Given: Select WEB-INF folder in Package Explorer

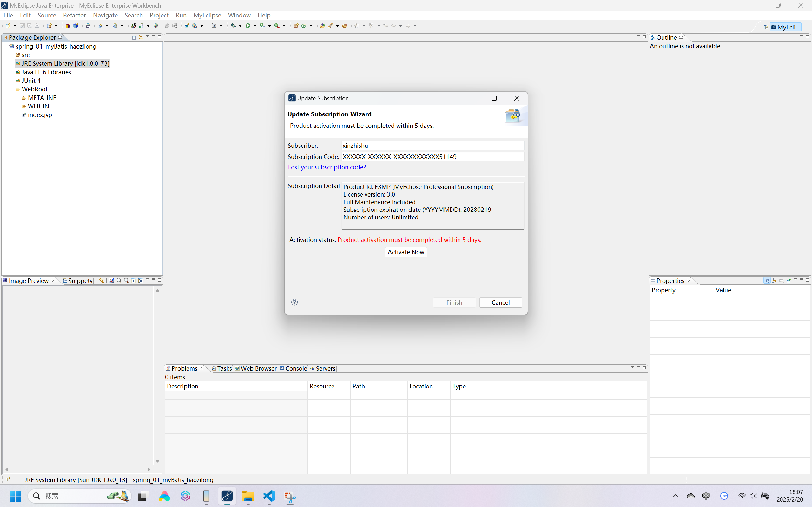Looking at the screenshot, I should pos(36,106).
